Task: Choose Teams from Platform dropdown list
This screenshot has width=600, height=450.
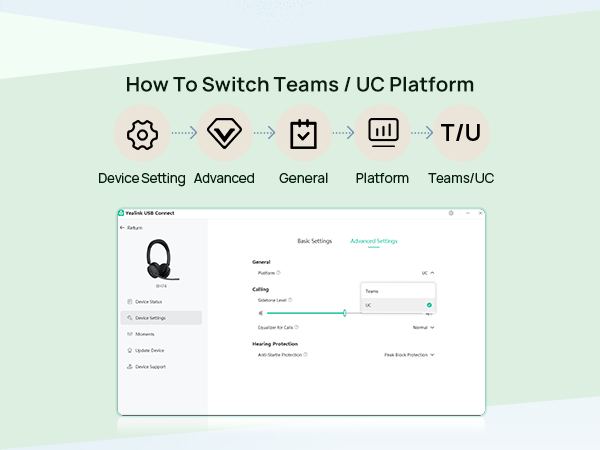Action: [398, 291]
